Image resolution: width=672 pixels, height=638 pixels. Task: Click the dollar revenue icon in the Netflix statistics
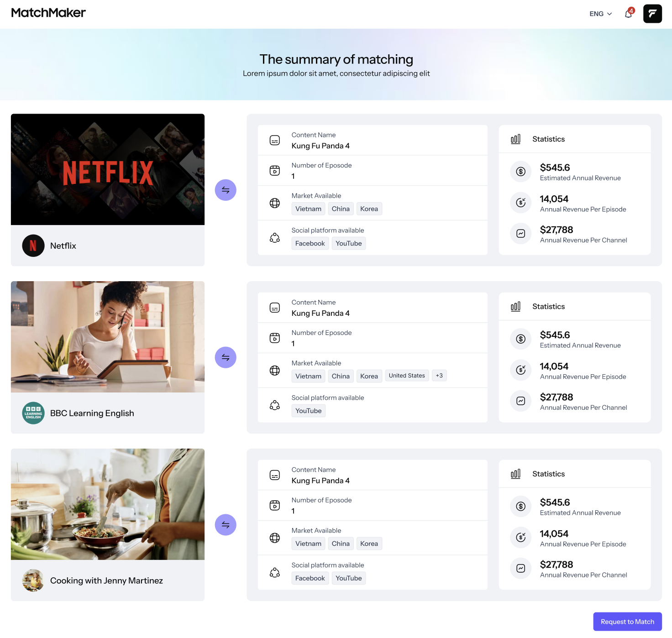point(521,172)
